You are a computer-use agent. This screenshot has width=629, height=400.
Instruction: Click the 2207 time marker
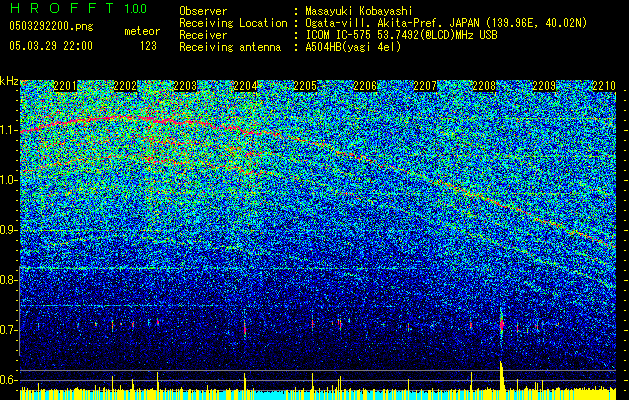point(425,86)
